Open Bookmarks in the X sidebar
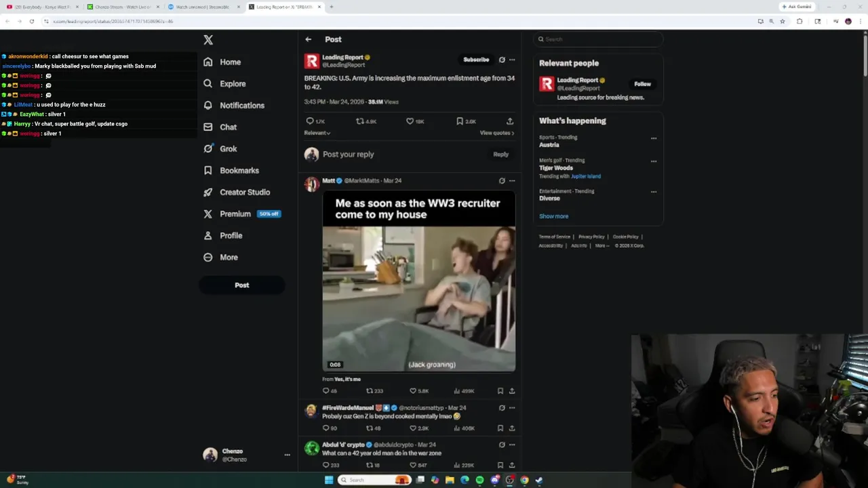Image resolution: width=868 pixels, height=488 pixels. click(231, 170)
